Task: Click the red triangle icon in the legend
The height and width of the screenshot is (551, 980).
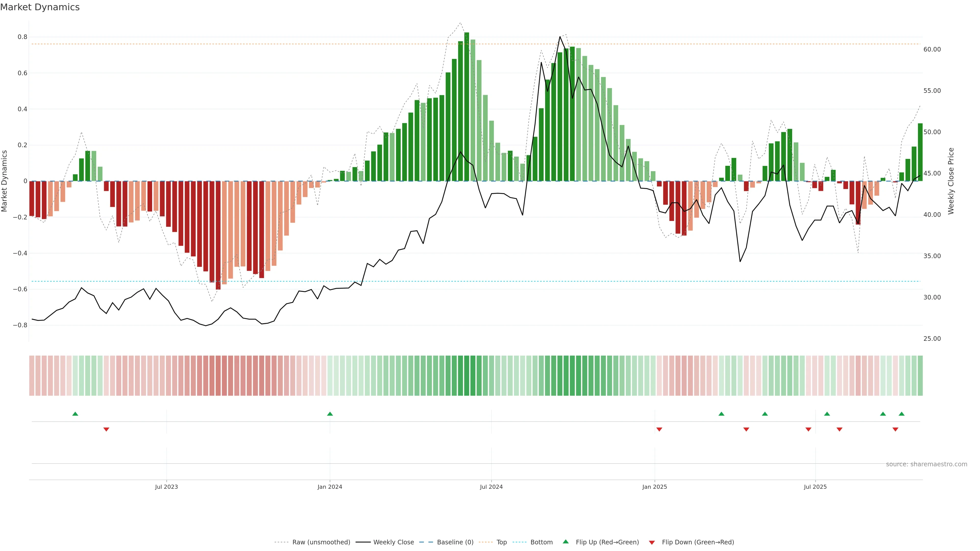Action: (x=652, y=543)
